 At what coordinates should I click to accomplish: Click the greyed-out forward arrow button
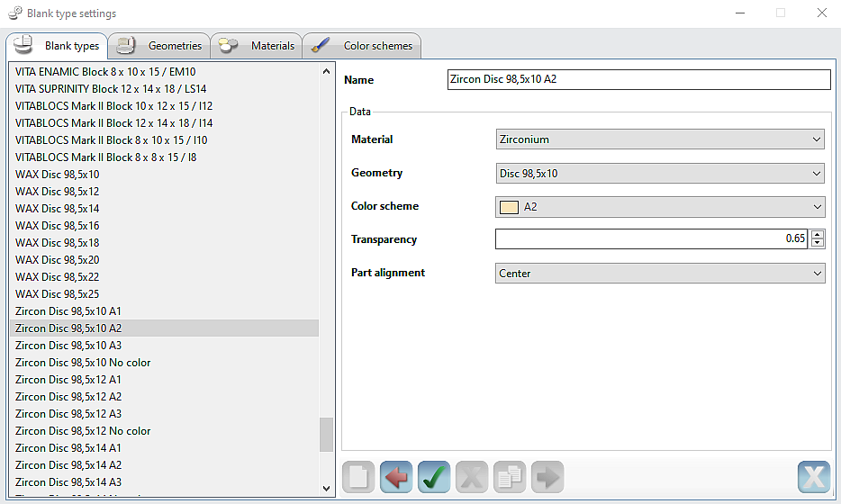(547, 477)
